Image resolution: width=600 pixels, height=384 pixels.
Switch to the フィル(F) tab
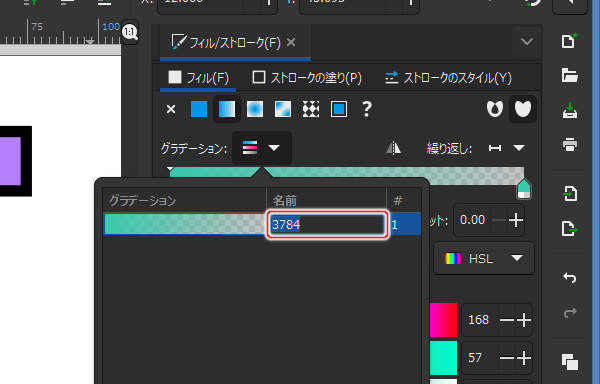pyautogui.click(x=198, y=78)
